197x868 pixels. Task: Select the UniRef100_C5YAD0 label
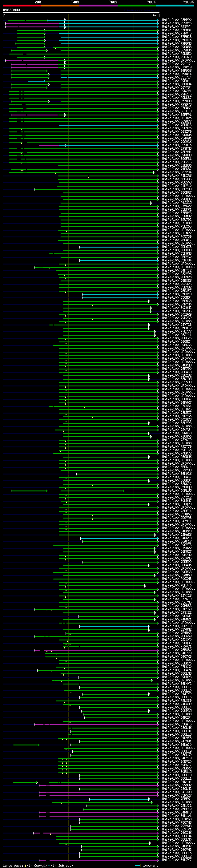pyautogui.click(x=176, y=101)
